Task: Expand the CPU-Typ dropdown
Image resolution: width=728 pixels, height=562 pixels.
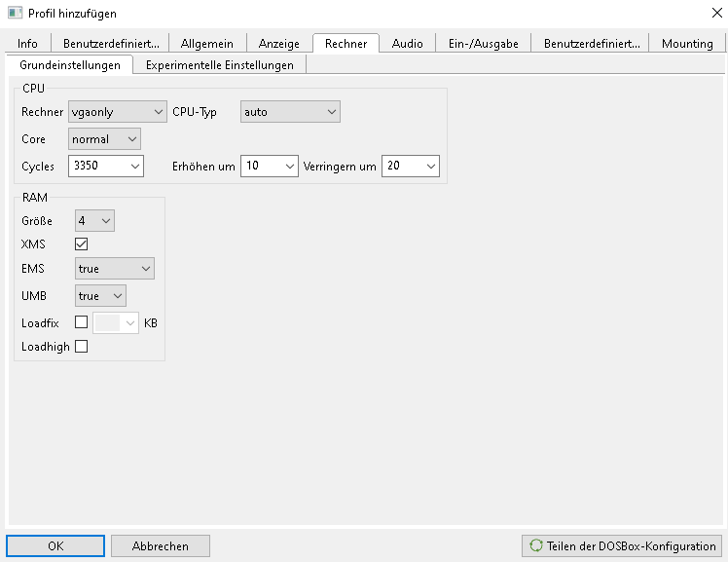Action: coord(290,112)
